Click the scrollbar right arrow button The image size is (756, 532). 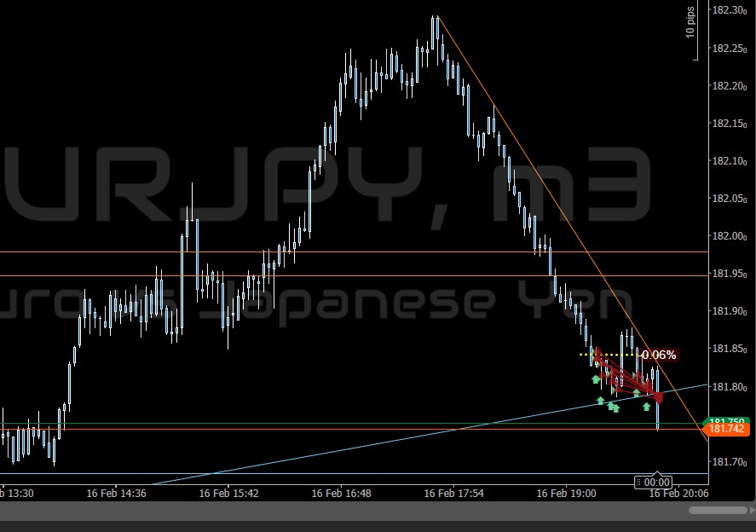pyautogui.click(x=751, y=510)
